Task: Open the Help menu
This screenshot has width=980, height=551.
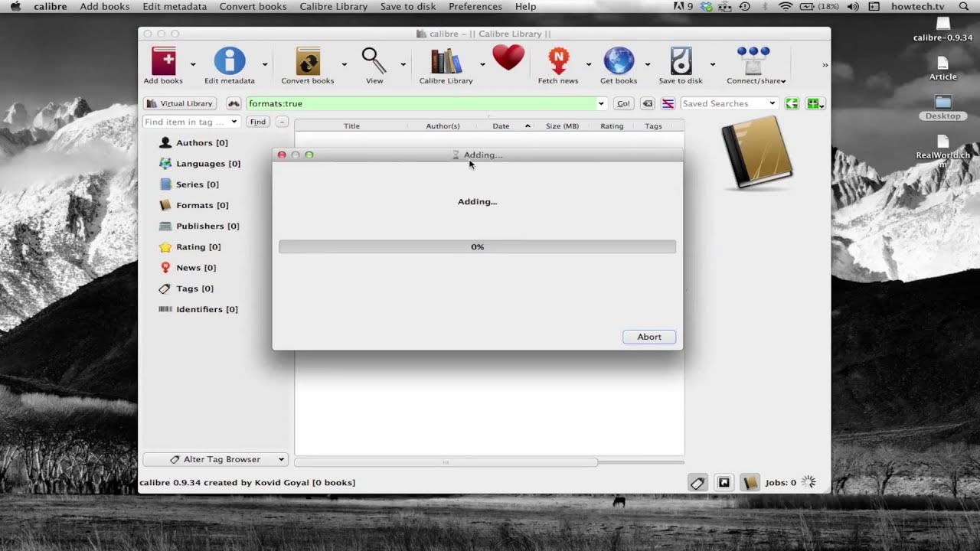Action: click(525, 6)
